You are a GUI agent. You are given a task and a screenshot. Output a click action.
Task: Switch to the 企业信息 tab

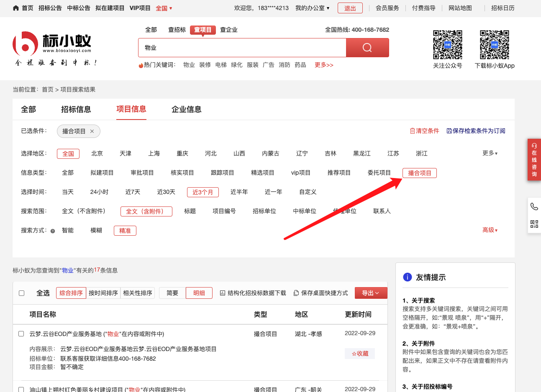[x=186, y=109]
